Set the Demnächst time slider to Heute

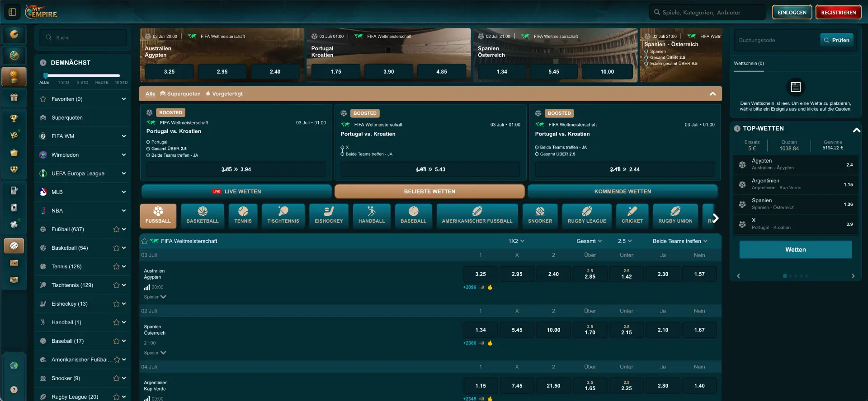[102, 83]
